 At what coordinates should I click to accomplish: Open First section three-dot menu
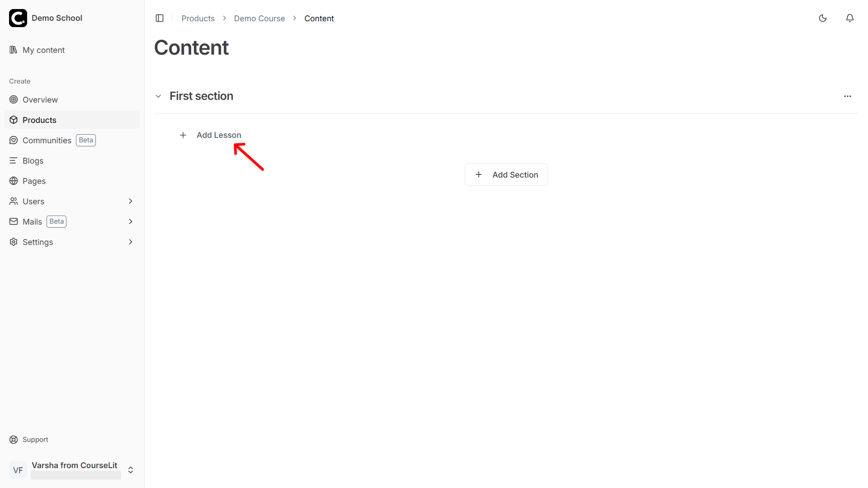click(848, 96)
